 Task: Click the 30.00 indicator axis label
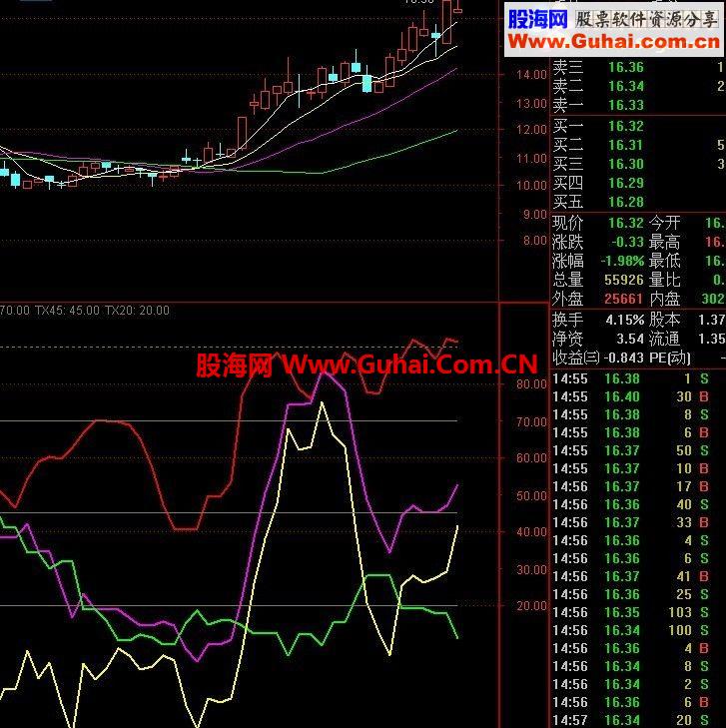click(x=531, y=569)
